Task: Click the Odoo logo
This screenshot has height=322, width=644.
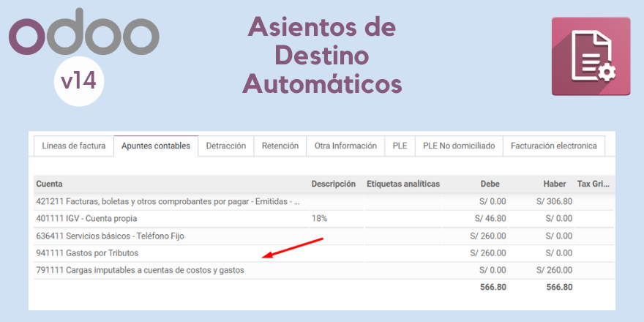Action: 83,31
